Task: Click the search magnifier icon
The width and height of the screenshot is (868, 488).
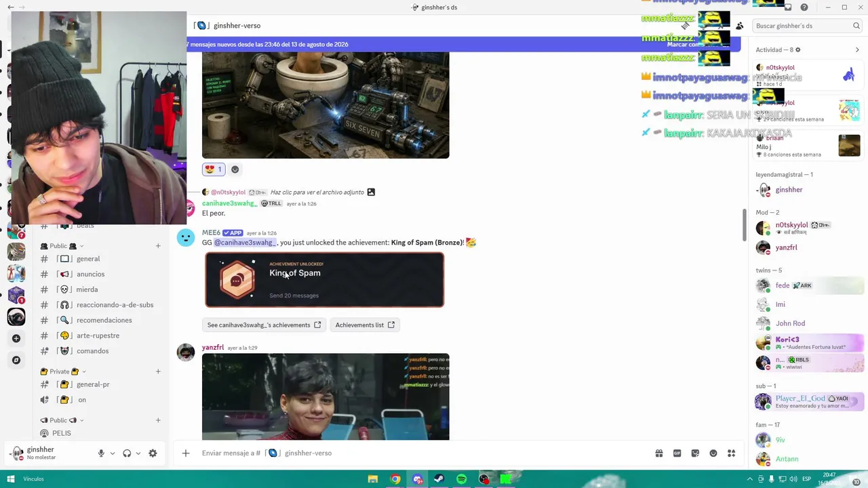Action: (x=856, y=26)
